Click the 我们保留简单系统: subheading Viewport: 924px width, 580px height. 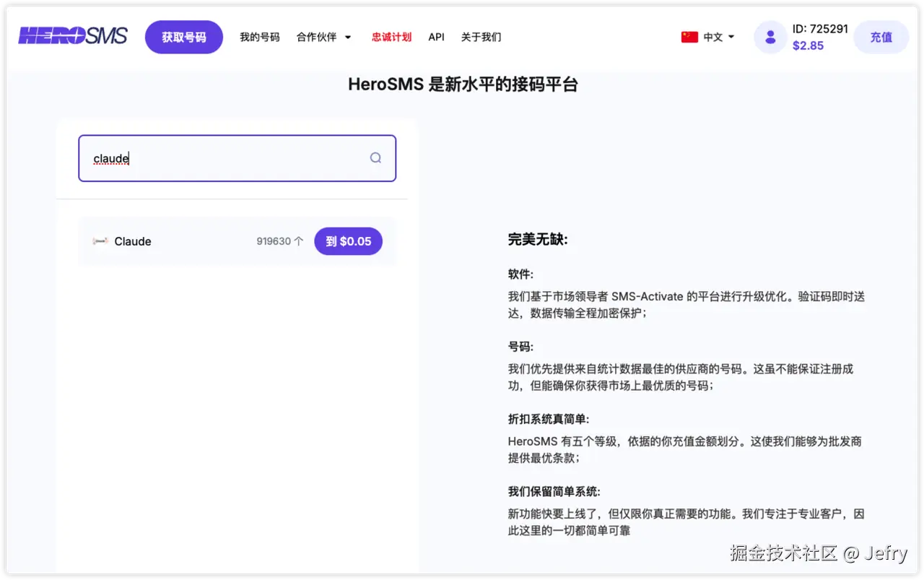coord(554,491)
